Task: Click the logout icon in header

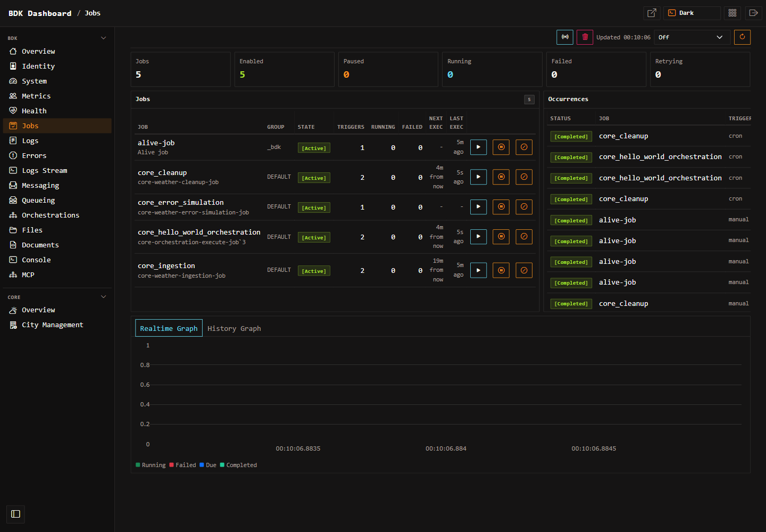Action: pyautogui.click(x=753, y=13)
